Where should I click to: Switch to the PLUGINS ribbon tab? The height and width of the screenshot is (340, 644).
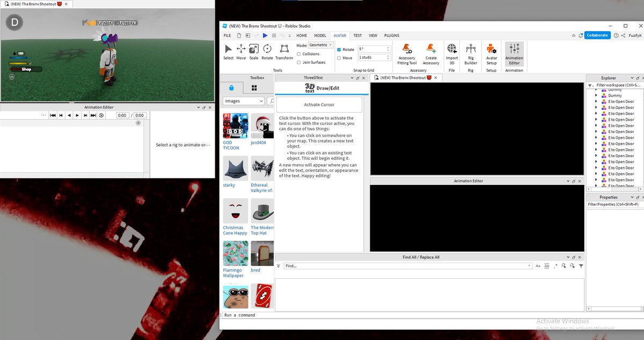[392, 35]
